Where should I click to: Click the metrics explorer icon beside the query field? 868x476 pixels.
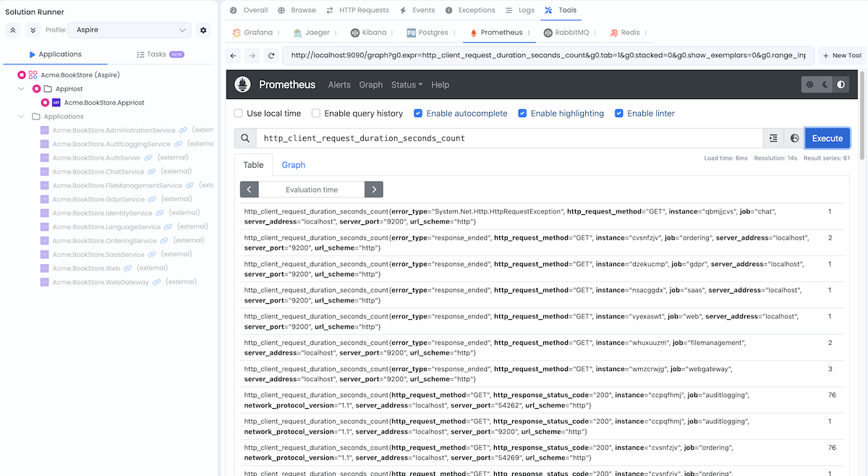click(774, 137)
